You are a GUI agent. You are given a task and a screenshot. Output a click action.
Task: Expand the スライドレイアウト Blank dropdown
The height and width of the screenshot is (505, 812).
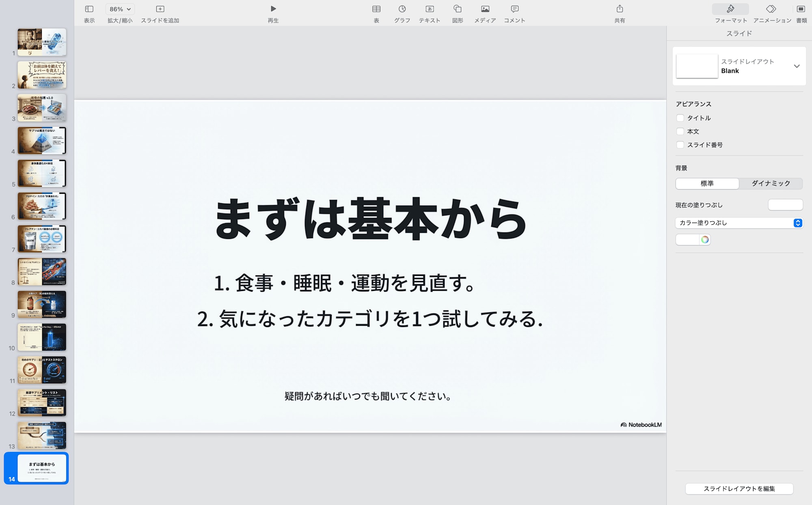tap(797, 67)
